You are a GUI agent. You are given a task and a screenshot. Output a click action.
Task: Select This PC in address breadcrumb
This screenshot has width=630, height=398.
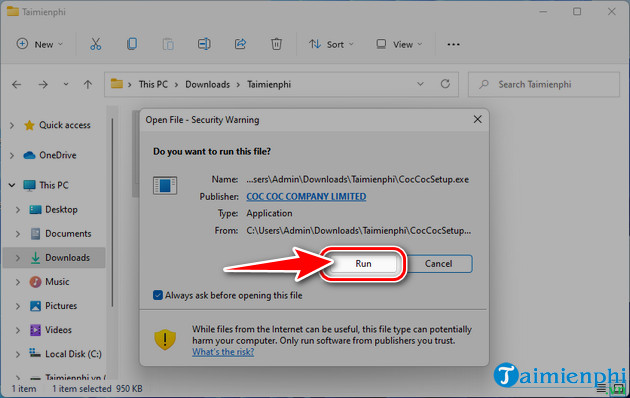click(153, 84)
